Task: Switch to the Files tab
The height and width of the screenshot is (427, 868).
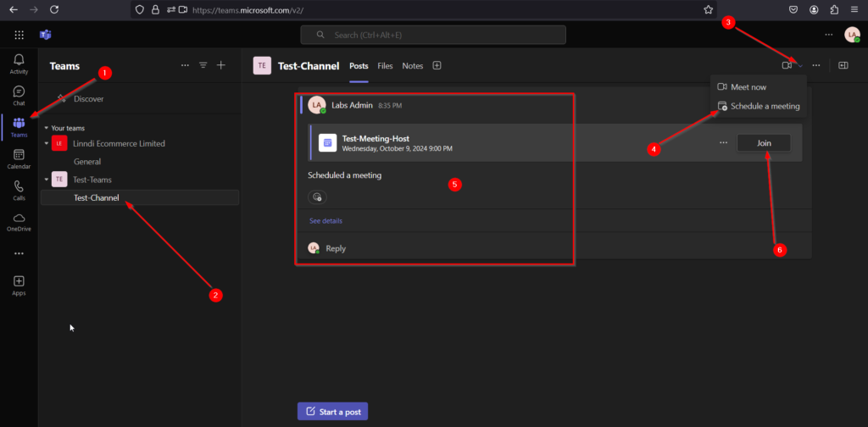Action: tap(386, 66)
